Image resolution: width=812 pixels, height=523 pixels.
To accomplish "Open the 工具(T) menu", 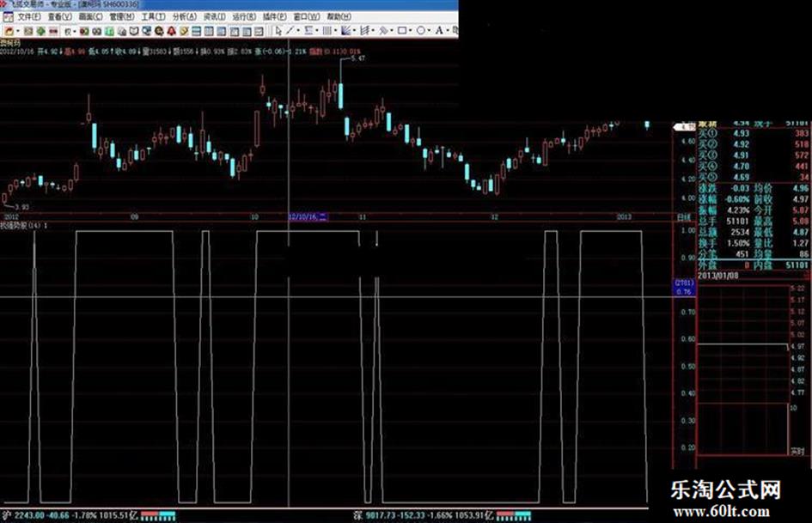I will (153, 17).
